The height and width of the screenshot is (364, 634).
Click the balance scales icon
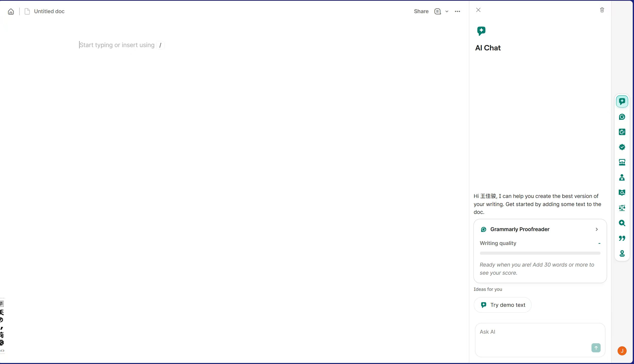622,208
